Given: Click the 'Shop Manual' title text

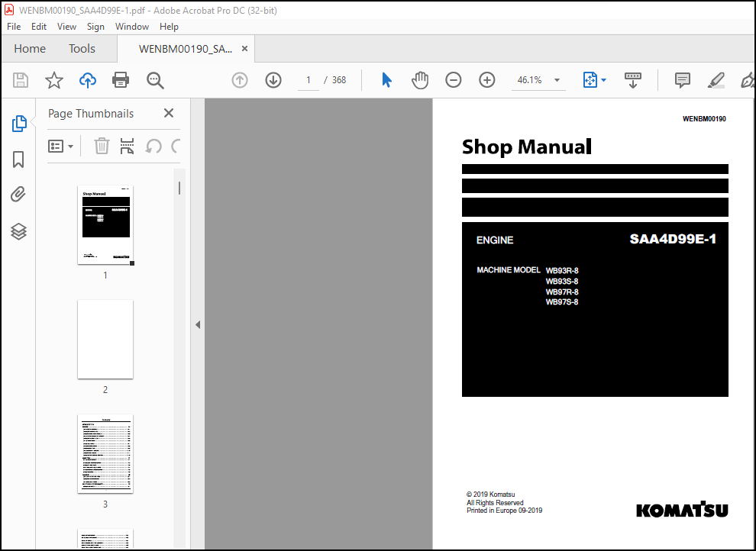Looking at the screenshot, I should coord(526,147).
